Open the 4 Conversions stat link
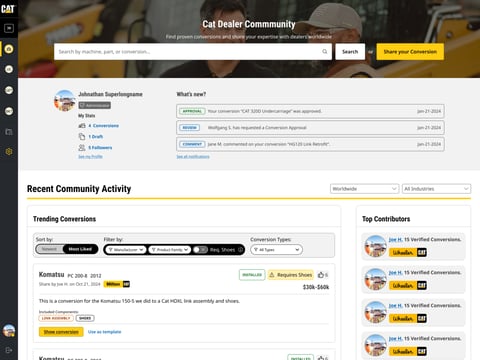The height and width of the screenshot is (360, 480). click(103, 126)
